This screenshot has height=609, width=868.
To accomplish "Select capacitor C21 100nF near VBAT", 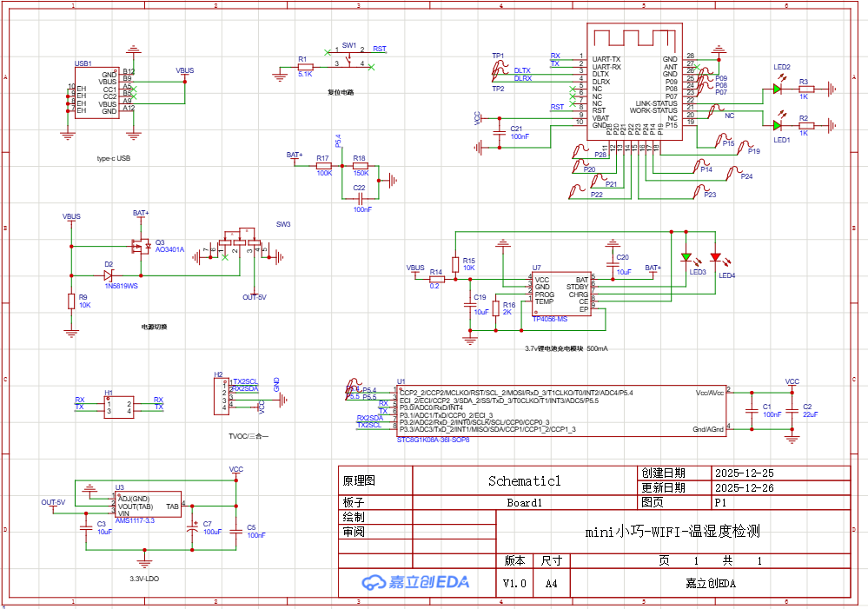I will point(500,133).
